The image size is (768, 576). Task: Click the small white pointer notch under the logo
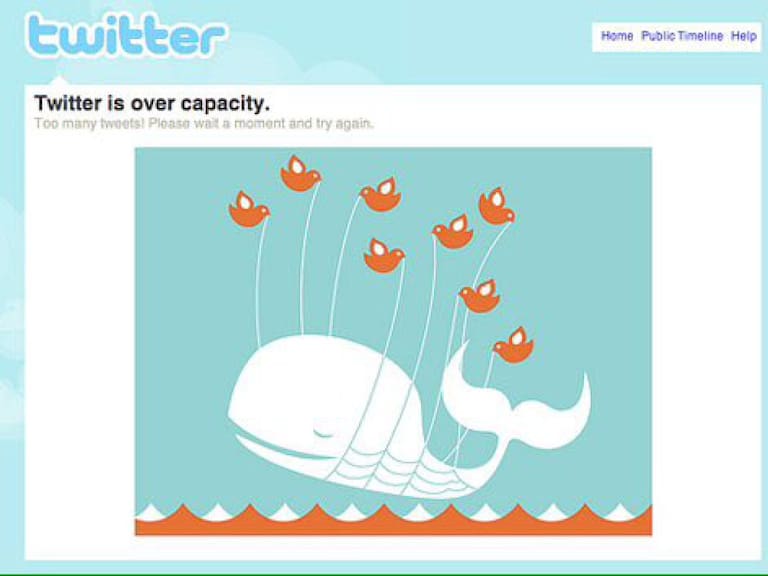[60, 80]
